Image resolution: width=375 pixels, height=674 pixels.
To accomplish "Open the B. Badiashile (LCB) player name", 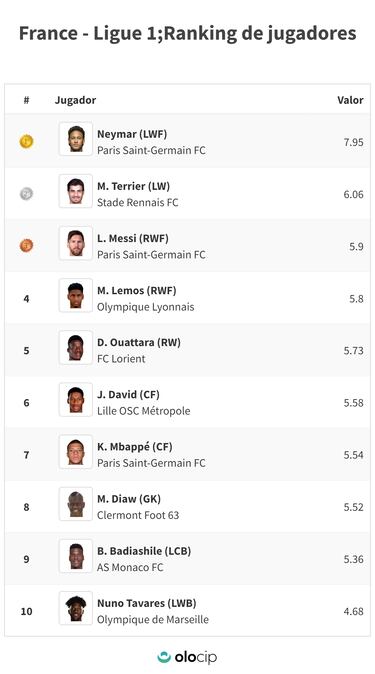I will pyautogui.click(x=144, y=551).
